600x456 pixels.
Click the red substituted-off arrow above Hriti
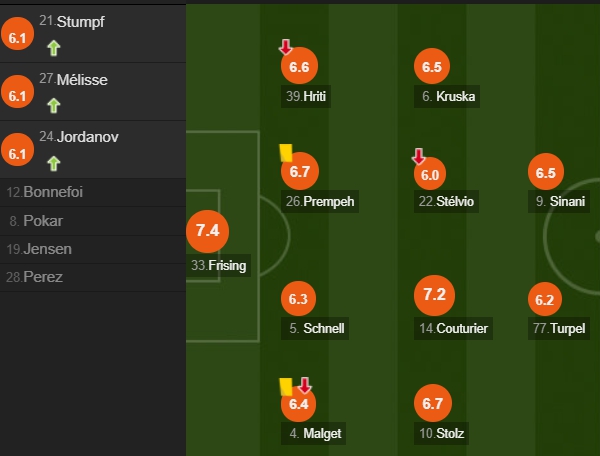(x=285, y=47)
